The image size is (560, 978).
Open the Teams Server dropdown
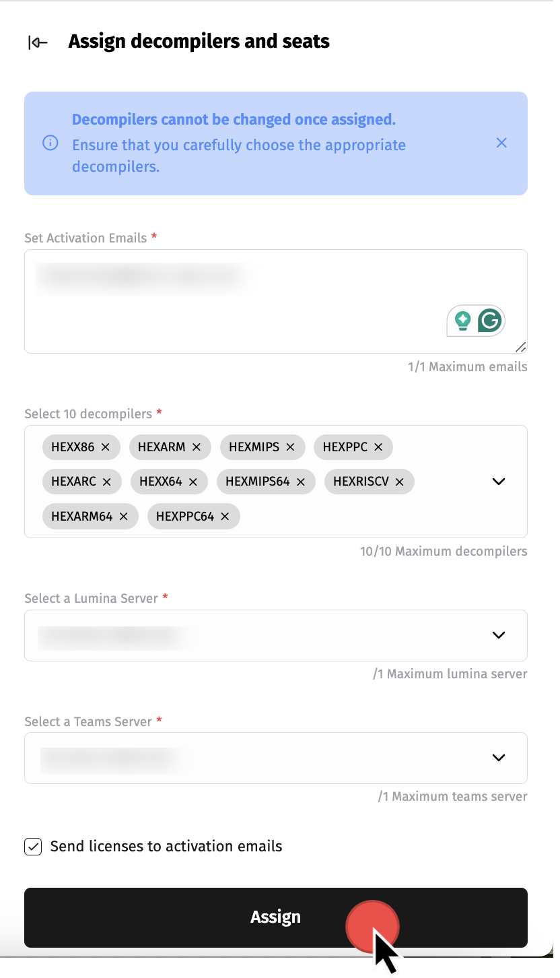pos(499,758)
